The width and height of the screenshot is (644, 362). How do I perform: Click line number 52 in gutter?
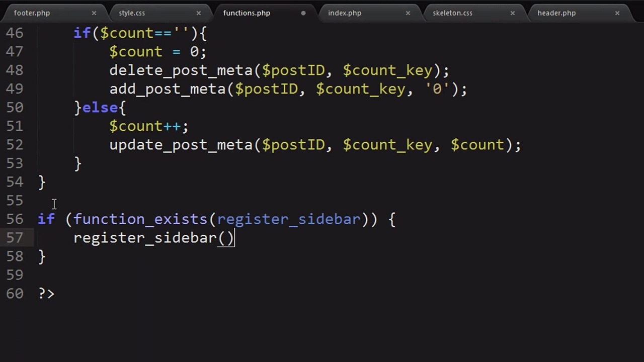15,145
